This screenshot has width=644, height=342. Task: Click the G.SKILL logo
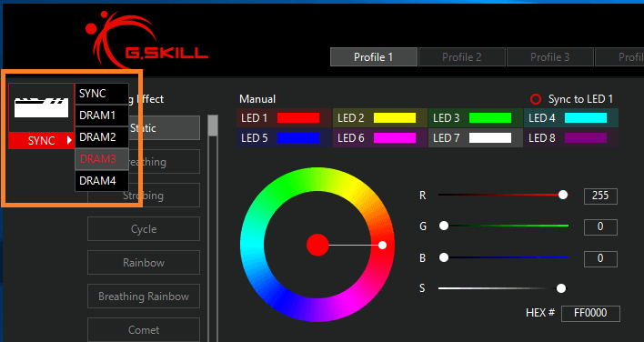tap(146, 39)
